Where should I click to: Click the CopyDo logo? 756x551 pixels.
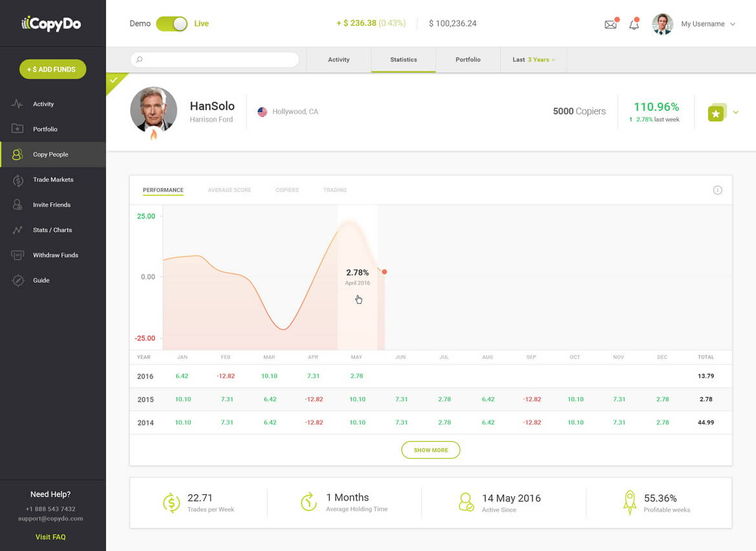coord(51,23)
